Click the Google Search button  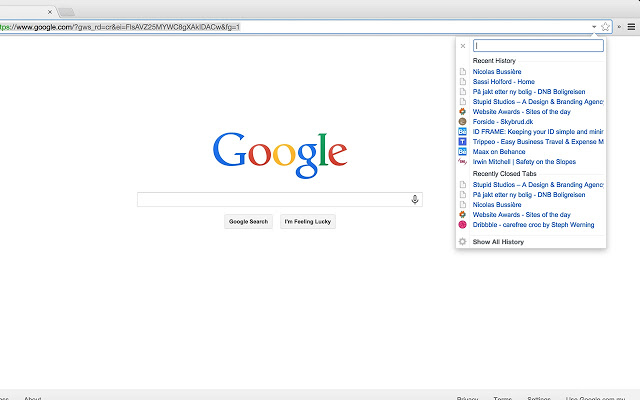[248, 222]
